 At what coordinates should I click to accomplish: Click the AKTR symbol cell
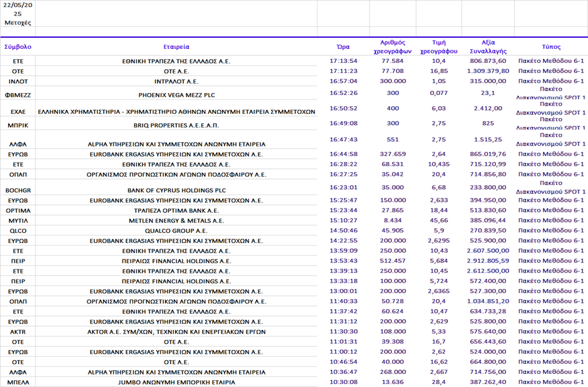click(x=18, y=332)
